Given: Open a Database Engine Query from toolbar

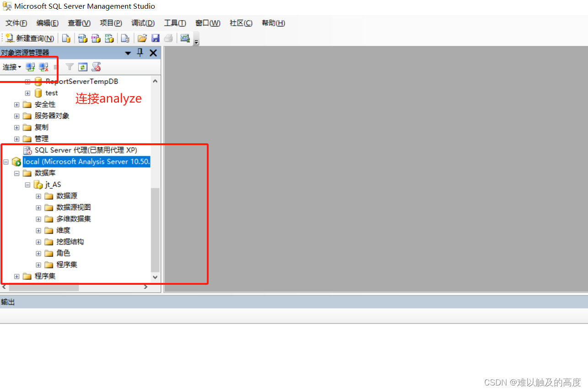Looking at the screenshot, I should tap(66, 38).
